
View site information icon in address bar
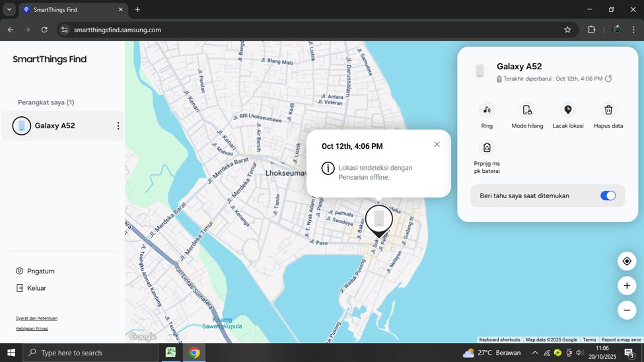(x=65, y=30)
